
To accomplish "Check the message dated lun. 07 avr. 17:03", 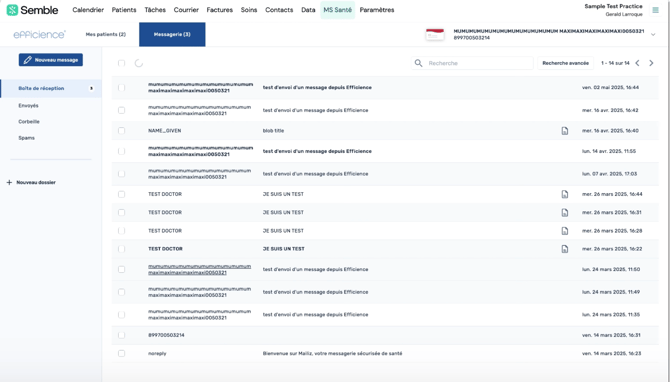I will [x=121, y=174].
